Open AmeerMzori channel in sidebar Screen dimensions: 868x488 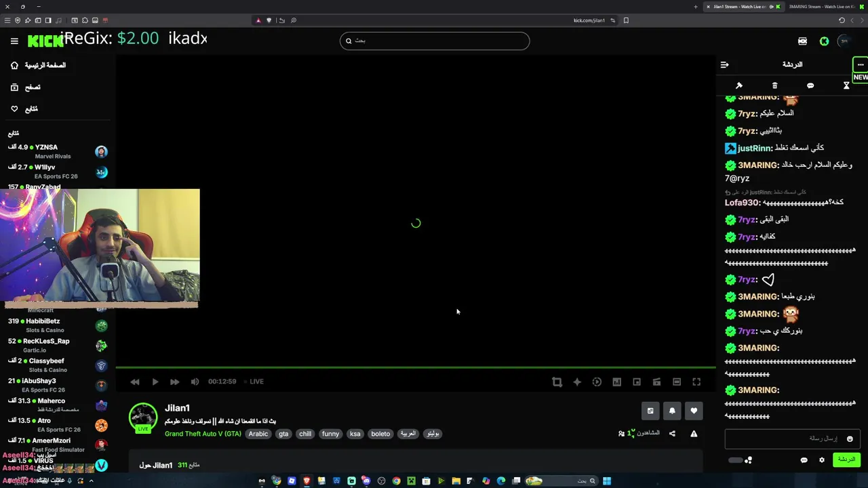[58, 445]
